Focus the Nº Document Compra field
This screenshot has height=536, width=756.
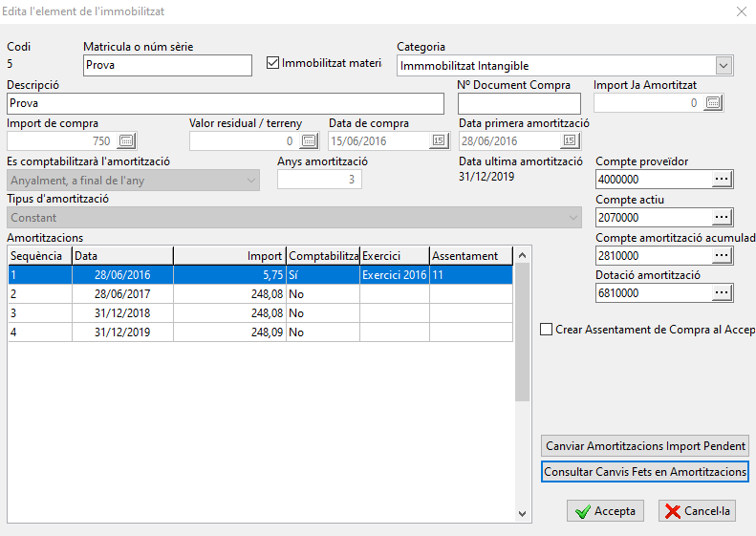click(519, 103)
